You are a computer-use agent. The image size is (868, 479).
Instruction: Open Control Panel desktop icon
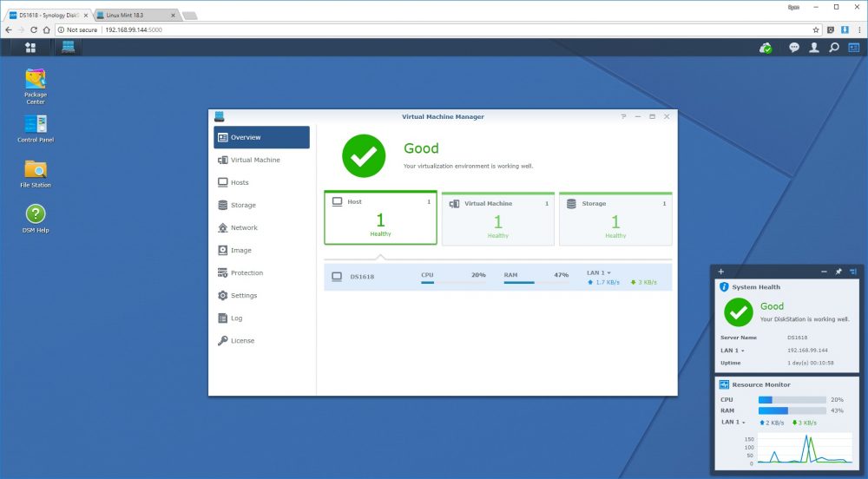tap(36, 129)
